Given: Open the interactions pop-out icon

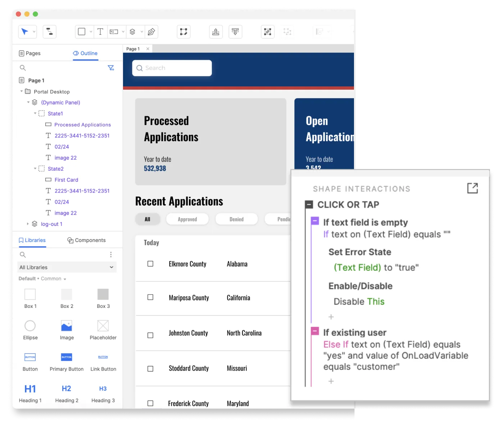Looking at the screenshot, I should tap(472, 188).
